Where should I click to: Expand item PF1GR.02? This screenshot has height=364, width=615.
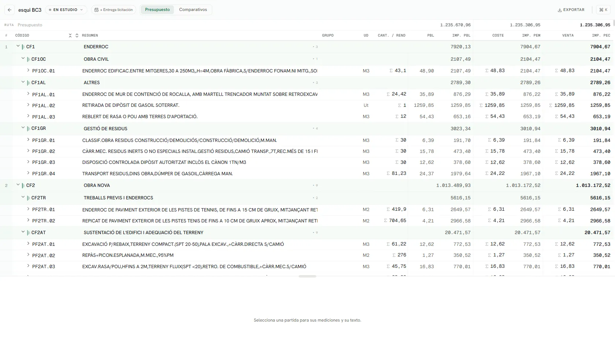tap(28, 151)
